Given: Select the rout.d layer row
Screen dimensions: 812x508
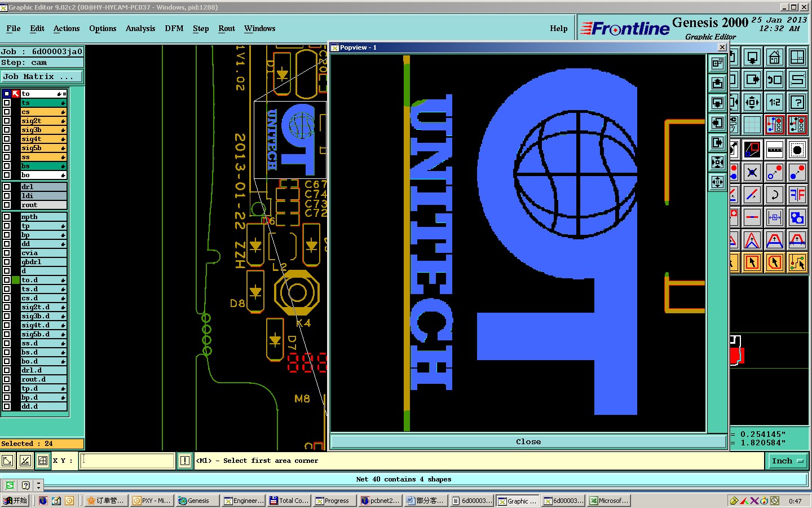Looking at the screenshot, I should 43,379.
